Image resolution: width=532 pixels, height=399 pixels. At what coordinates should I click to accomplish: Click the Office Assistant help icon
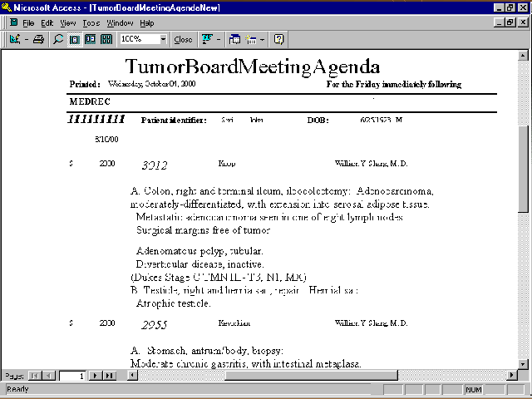pos(278,39)
